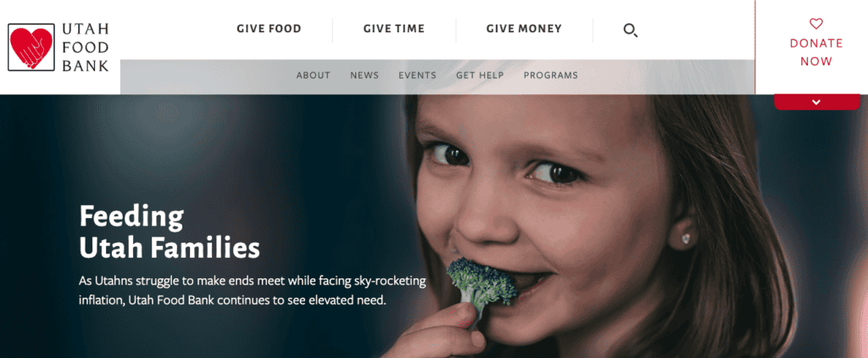868x358 pixels.
Task: Click the Utah Food Bank text wordmark
Action: tap(86, 48)
